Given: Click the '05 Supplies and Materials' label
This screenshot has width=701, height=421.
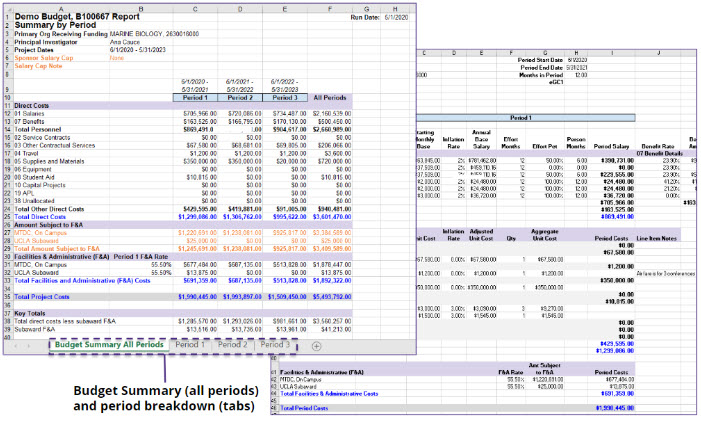Looking at the screenshot, I should tap(49, 161).
